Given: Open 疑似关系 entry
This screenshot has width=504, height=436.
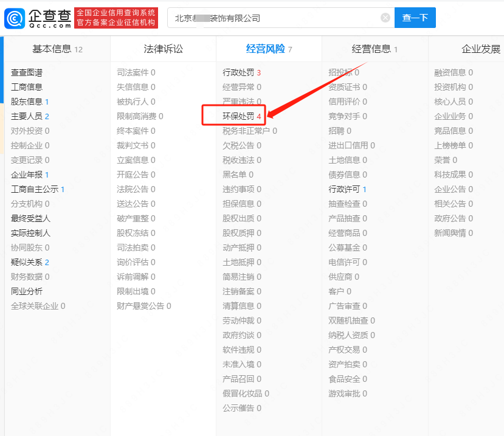Looking at the screenshot, I should (30, 262).
